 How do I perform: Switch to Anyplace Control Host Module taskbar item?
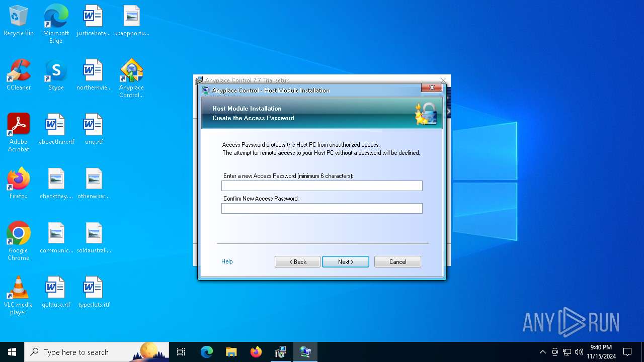click(305, 352)
